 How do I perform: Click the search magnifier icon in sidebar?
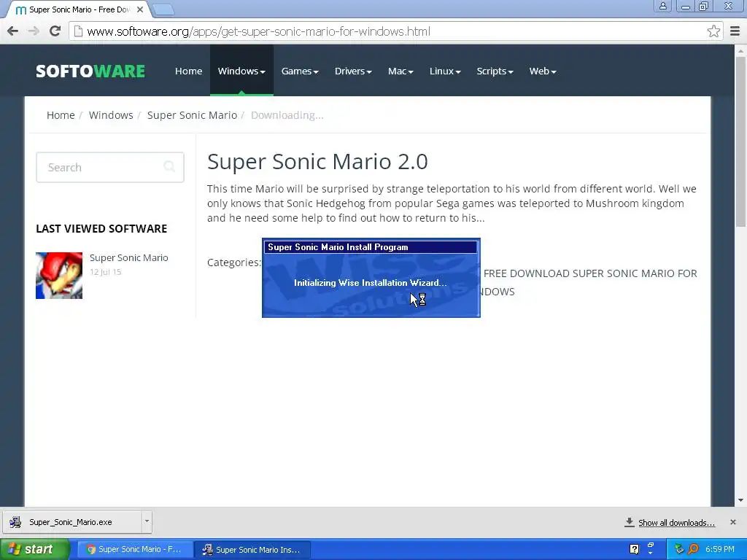[x=169, y=167]
